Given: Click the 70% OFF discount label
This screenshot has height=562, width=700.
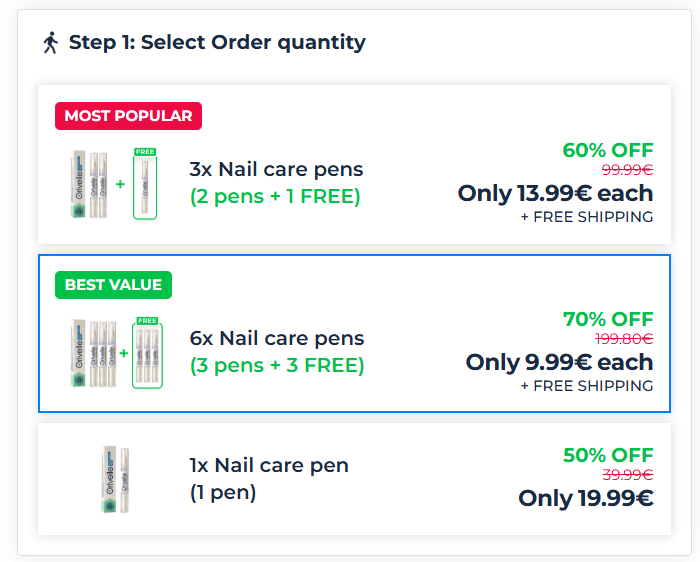Looking at the screenshot, I should click(x=607, y=319).
